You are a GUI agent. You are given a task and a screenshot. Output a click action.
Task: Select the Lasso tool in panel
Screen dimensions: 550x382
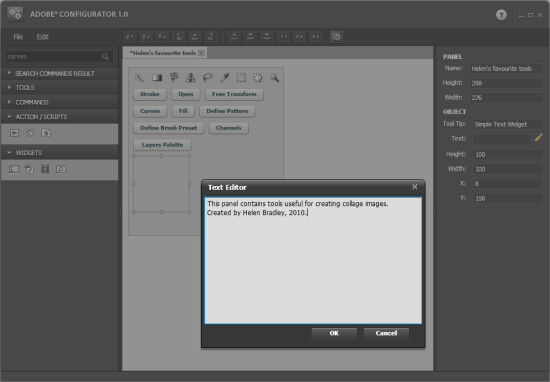(x=208, y=78)
